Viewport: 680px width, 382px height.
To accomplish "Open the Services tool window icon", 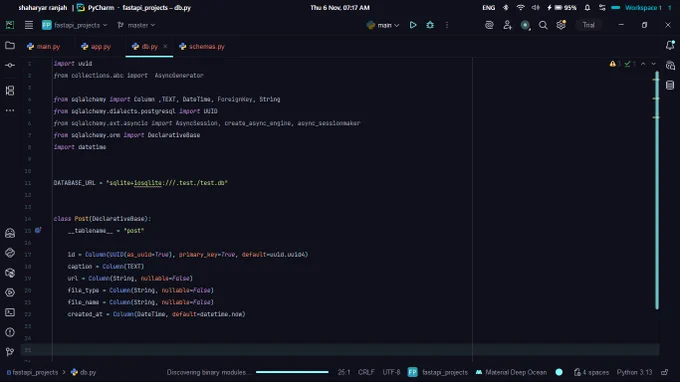I will point(10,293).
